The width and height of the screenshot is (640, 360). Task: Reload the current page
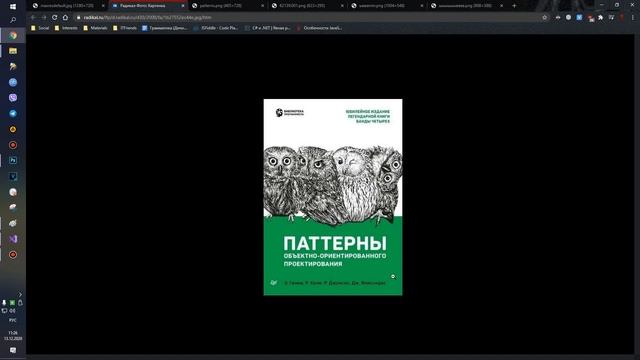[54, 18]
